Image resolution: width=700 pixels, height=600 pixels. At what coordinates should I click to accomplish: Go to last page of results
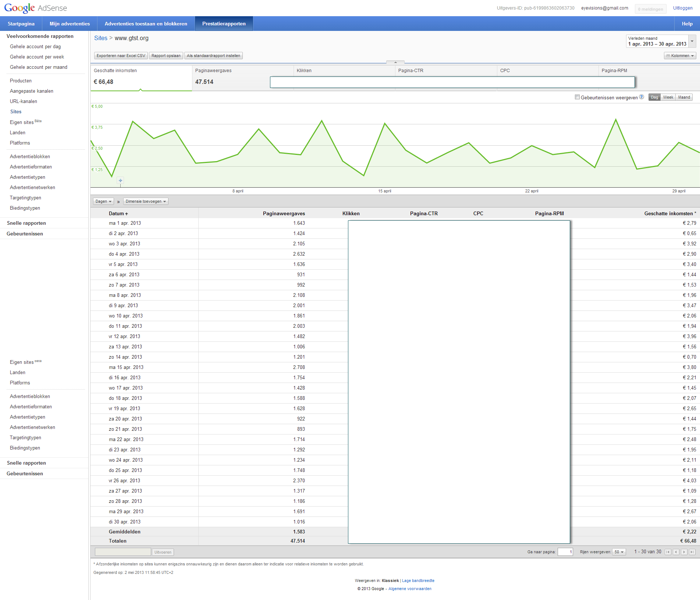coord(692,552)
